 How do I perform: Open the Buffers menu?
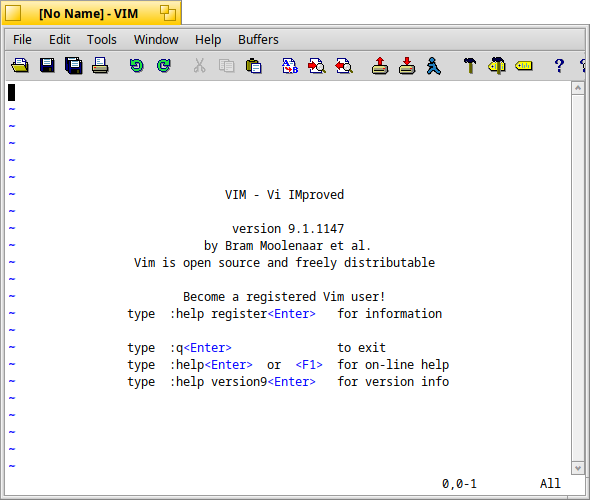[259, 40]
